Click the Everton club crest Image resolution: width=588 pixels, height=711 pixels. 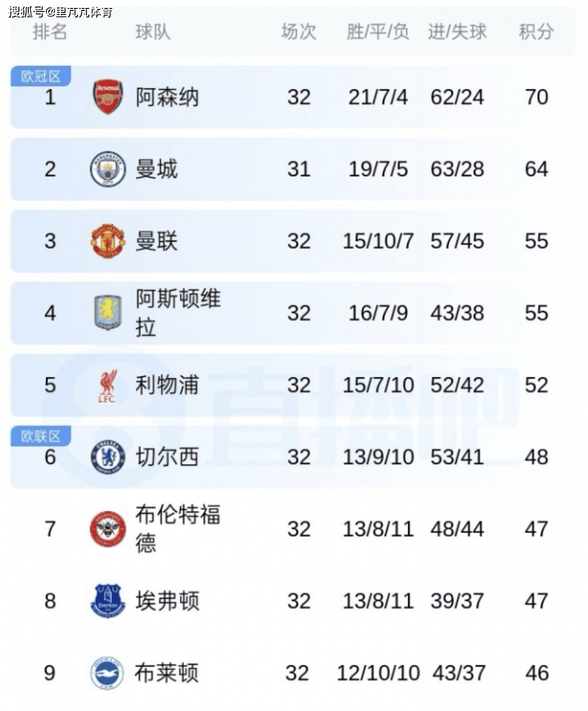click(108, 601)
